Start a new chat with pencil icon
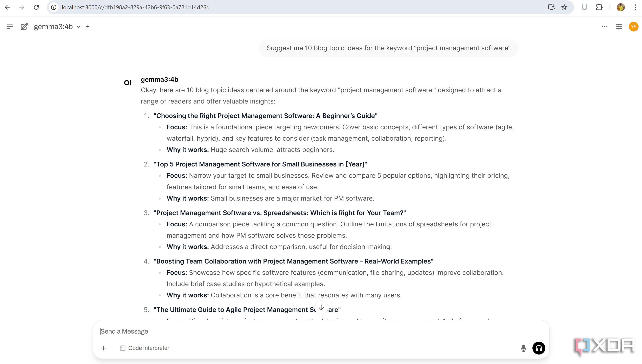 tap(24, 26)
